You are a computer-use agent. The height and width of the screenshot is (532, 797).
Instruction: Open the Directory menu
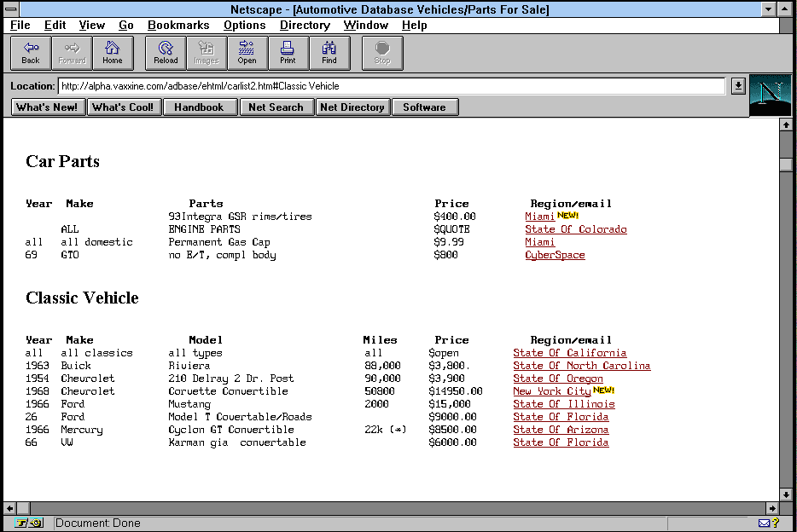(x=305, y=26)
